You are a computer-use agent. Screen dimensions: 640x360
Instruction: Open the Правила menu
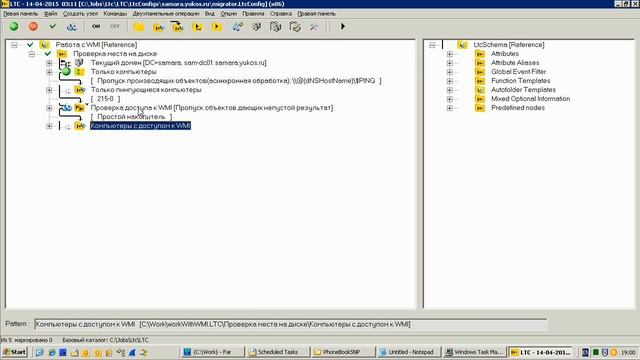[253, 13]
